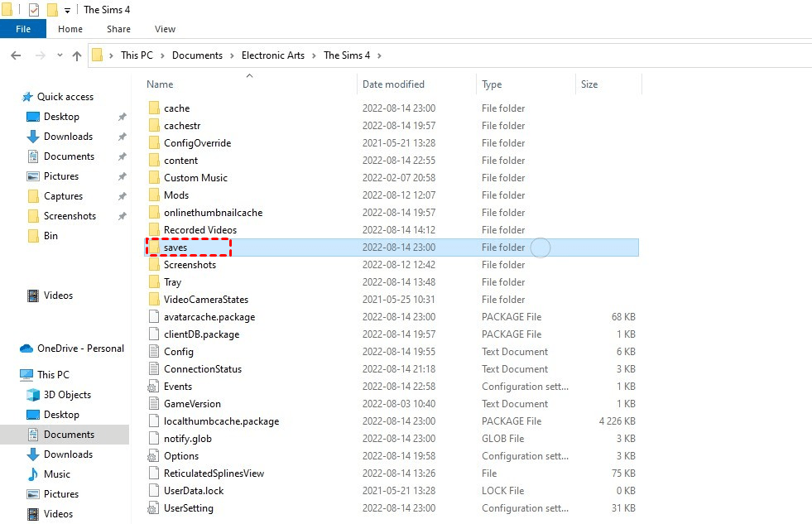Select the highlighted Documents sidebar item
Screen dimensions: 812x524
(65, 435)
